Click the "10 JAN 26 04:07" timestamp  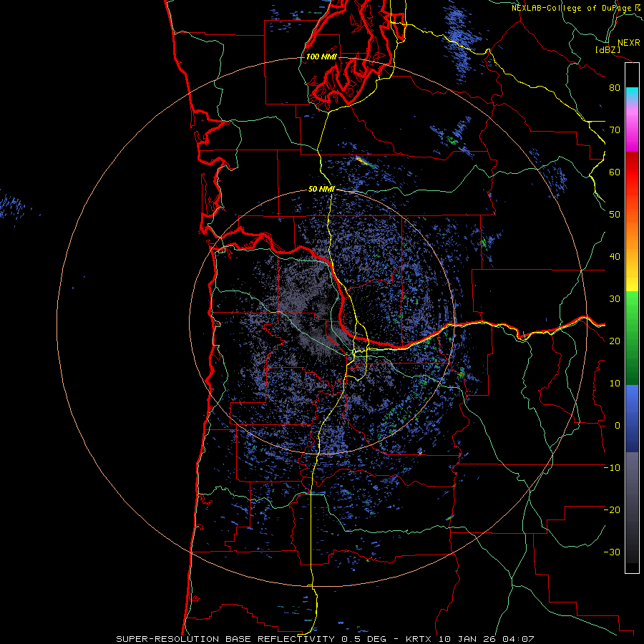[x=487, y=639]
